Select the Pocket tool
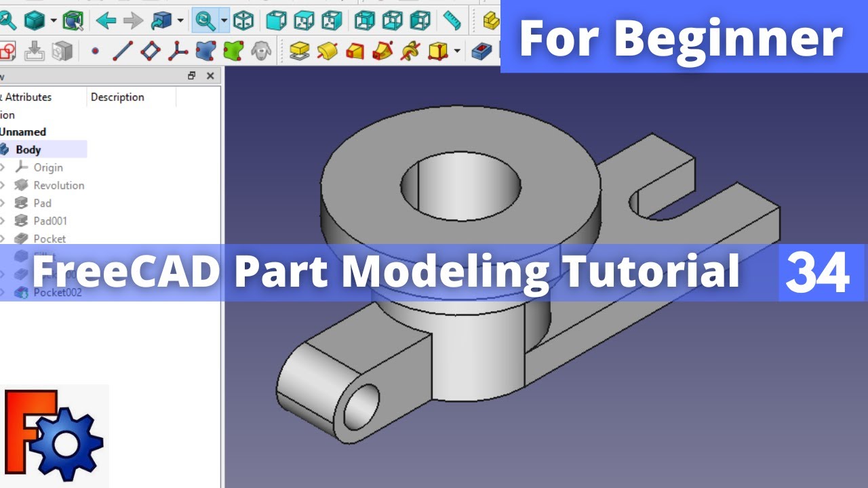This screenshot has height=488, width=868. [x=481, y=50]
